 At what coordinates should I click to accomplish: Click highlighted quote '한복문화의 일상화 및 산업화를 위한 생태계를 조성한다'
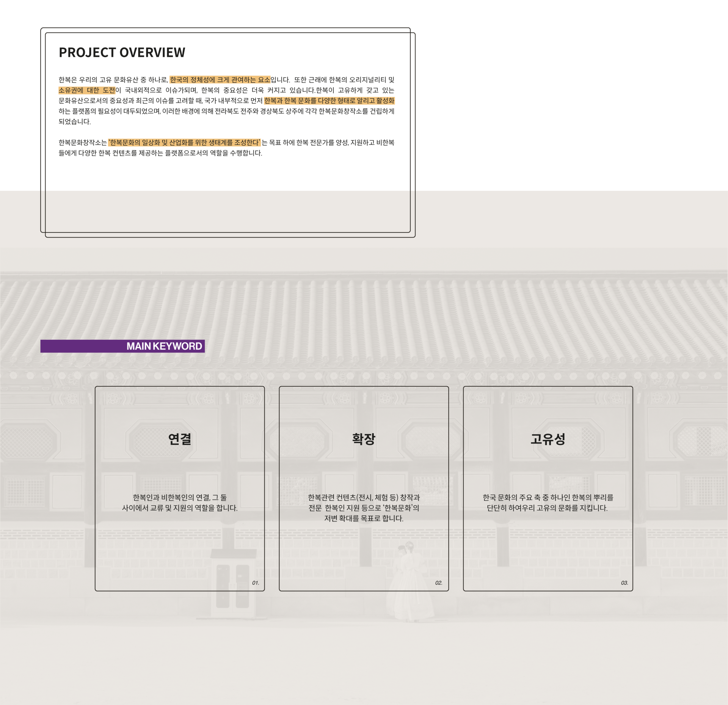click(x=184, y=143)
